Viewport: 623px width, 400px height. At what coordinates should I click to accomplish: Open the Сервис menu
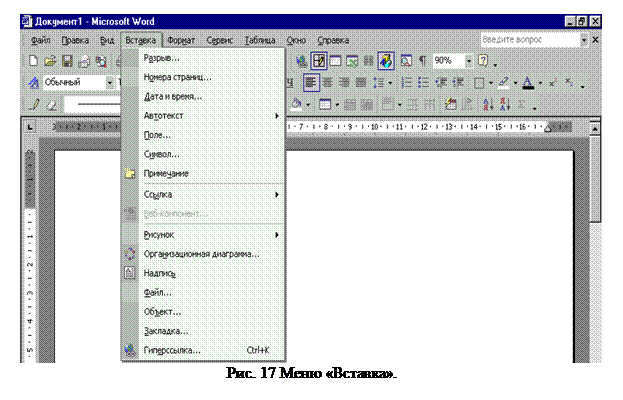220,41
